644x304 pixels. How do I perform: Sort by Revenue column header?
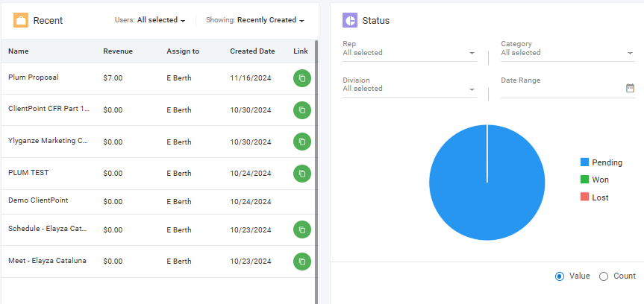(x=118, y=51)
